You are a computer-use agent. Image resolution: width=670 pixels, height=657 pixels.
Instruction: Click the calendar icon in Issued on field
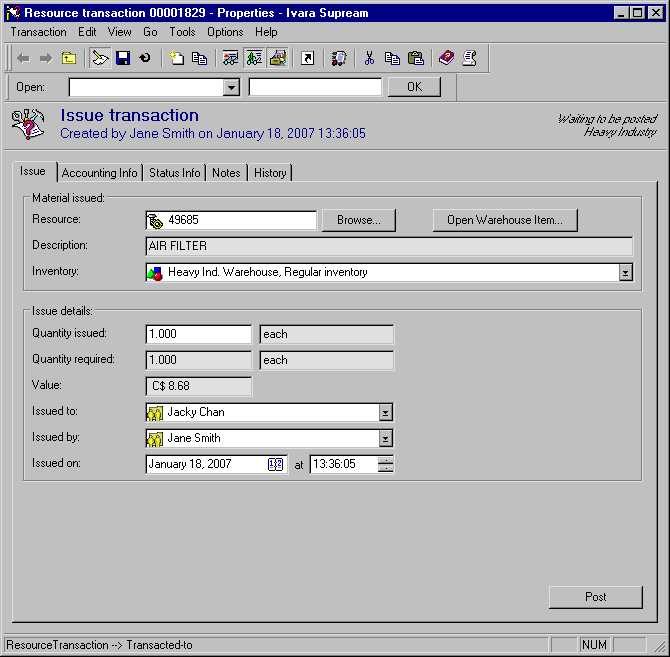[275, 464]
